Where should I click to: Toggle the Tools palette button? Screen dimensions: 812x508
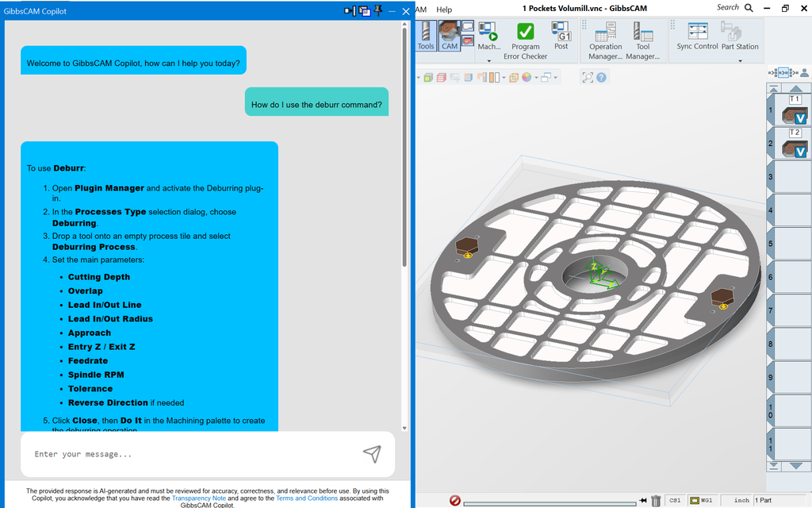pos(426,36)
